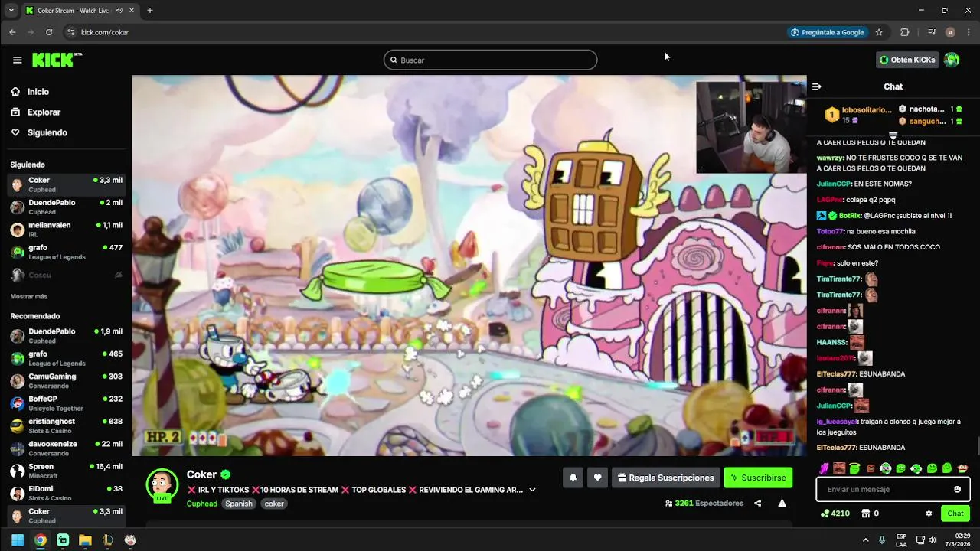Toggle the follow heart button
Viewport: 980px width, 551px height.
click(x=598, y=478)
